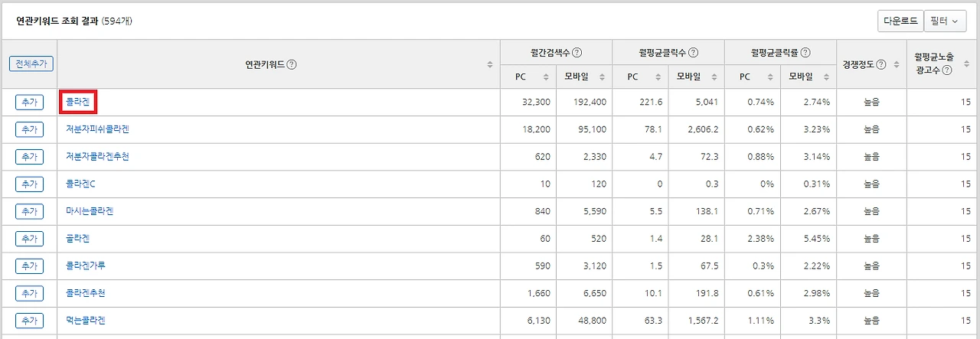Expand the 필터 dropdown
This screenshot has width=980, height=339.
click(945, 21)
